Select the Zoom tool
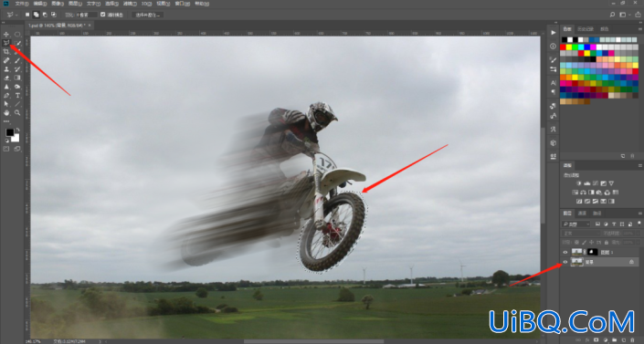This screenshot has height=344, width=644. coord(17,112)
